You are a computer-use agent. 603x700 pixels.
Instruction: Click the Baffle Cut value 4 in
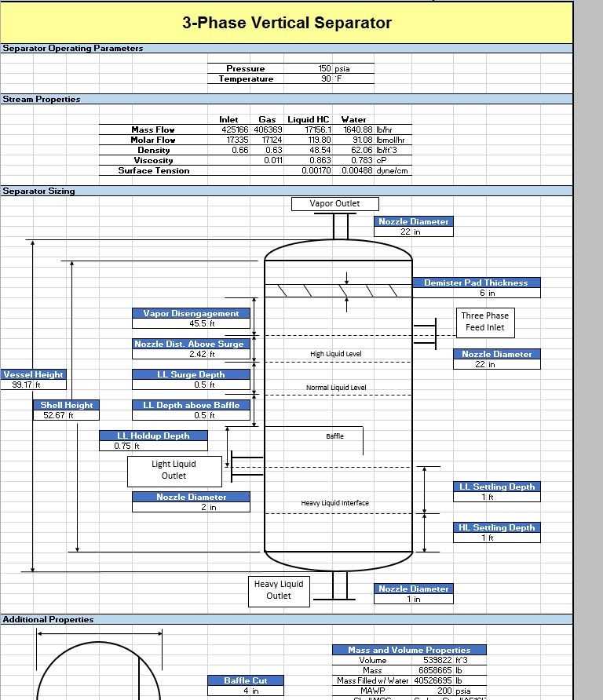pos(246,691)
